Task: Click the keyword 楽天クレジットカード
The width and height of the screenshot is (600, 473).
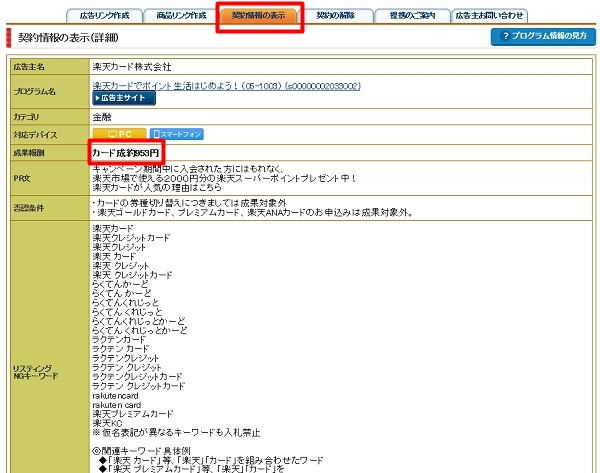Action: pos(131,238)
